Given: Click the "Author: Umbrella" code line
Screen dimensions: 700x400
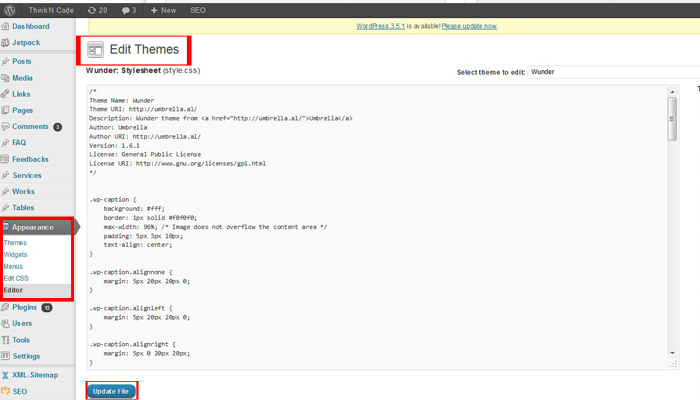Looking at the screenshot, I should 118,127.
